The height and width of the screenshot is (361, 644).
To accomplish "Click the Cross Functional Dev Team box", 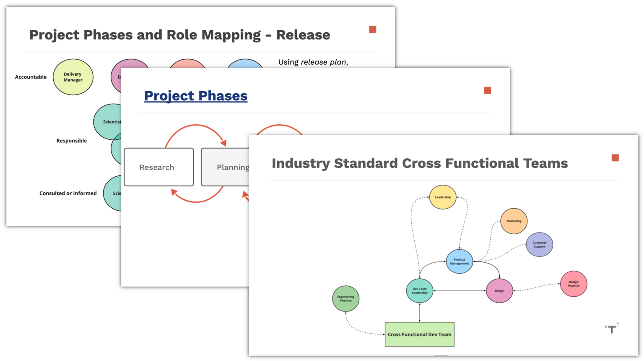I will point(419,334).
